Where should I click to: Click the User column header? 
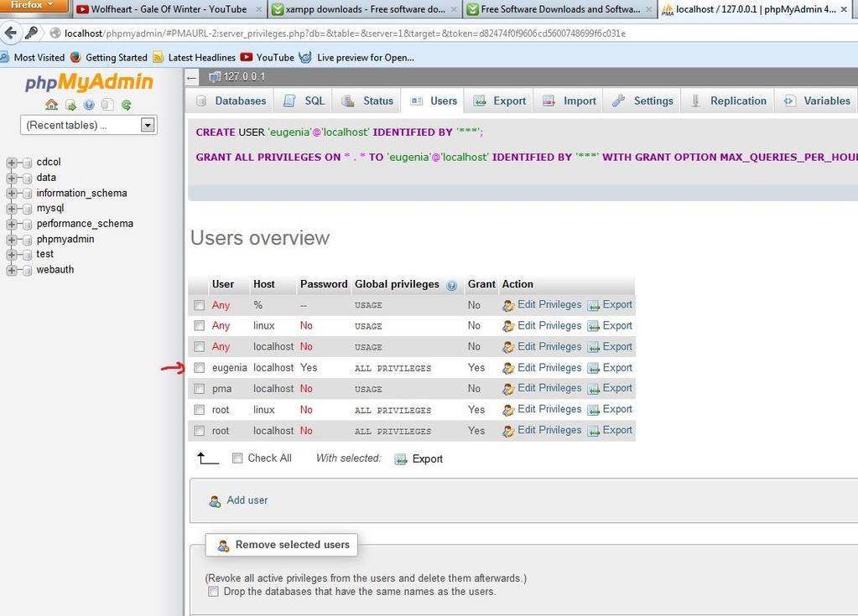pos(223,285)
